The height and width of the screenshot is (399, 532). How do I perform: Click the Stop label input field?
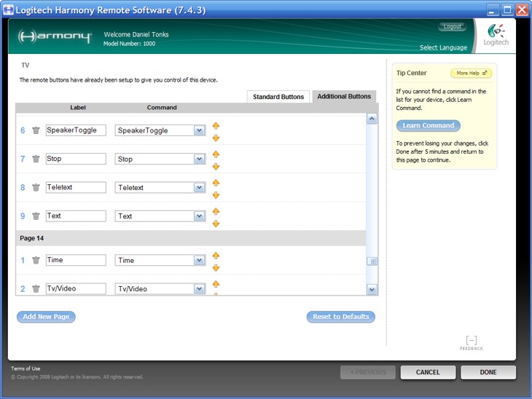point(76,159)
